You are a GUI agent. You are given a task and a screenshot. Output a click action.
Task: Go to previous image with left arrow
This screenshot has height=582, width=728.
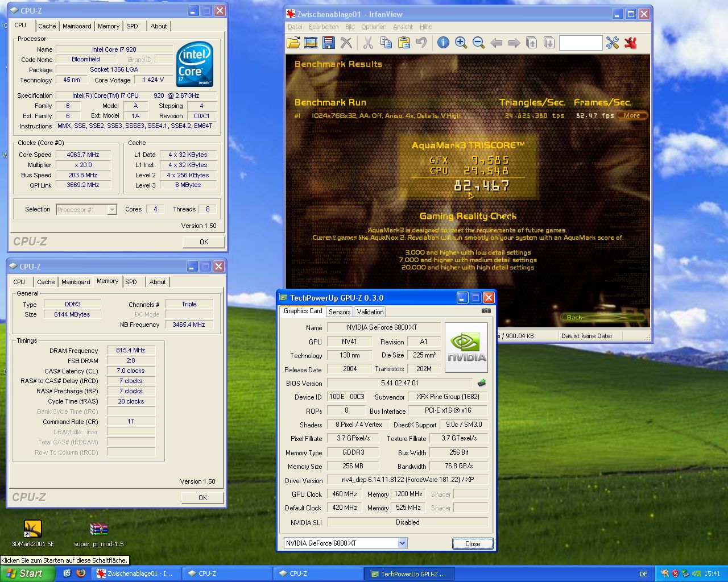[x=496, y=43]
